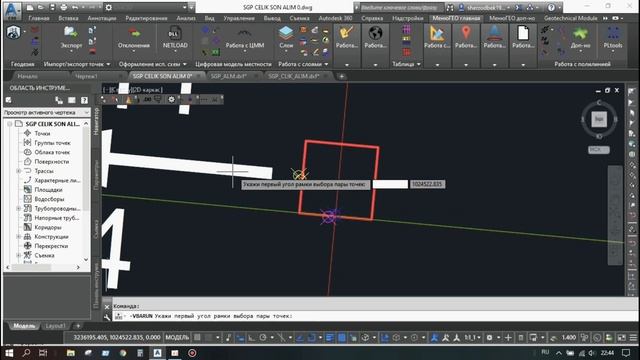The width and height of the screenshot is (640, 360).
Task: Click the help question icon in toolspace
Action: click(84, 100)
